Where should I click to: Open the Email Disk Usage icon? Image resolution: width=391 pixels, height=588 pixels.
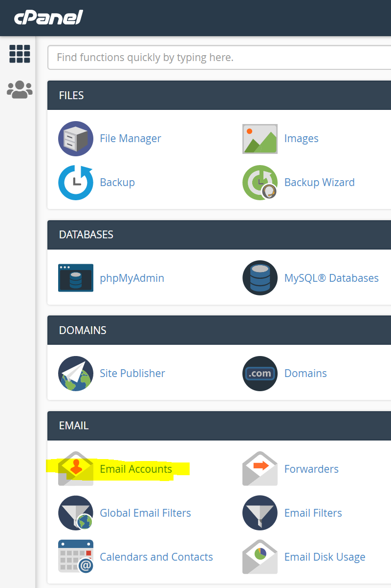coord(260,557)
